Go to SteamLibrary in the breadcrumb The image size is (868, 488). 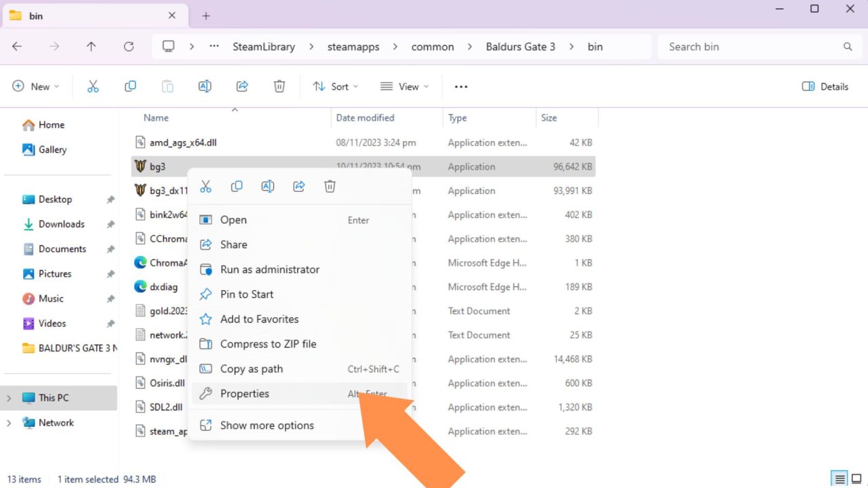pyautogui.click(x=264, y=47)
